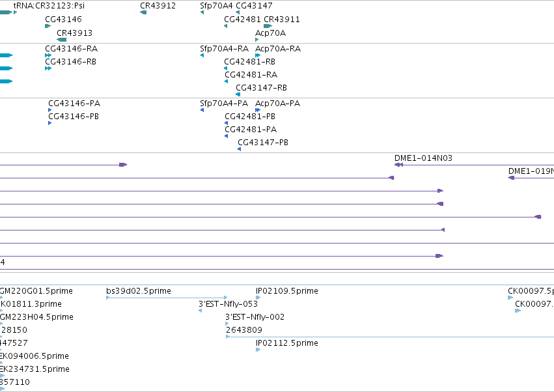The width and height of the screenshot is (554, 392).
Task: Open protein label Acp70A-PA
Action: 278,104
